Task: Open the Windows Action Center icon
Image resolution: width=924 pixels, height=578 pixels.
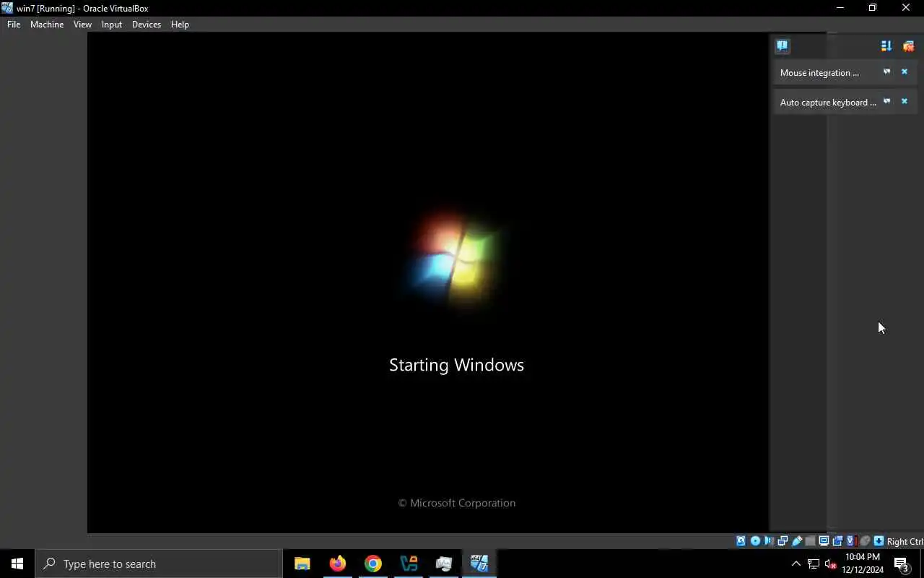Action: point(902,564)
